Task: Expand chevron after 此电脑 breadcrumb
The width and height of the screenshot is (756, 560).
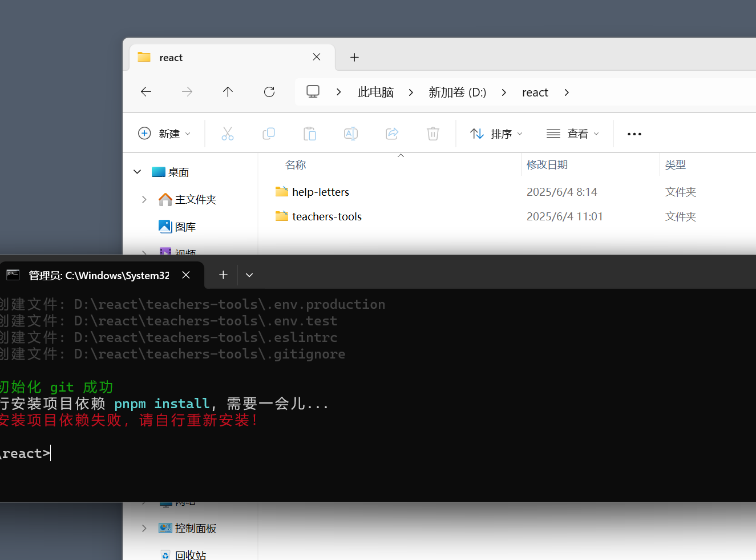Action: click(x=411, y=92)
